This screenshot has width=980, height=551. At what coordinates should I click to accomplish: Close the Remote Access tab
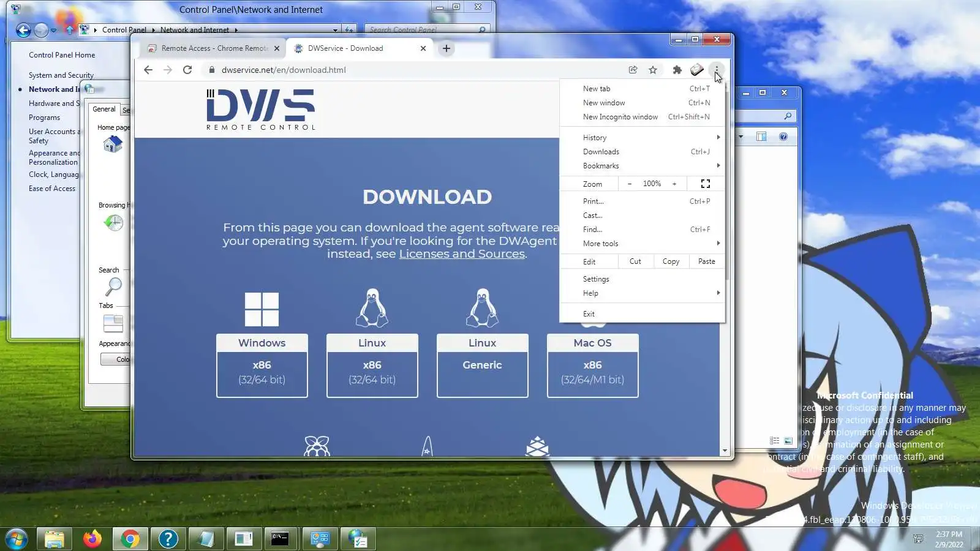pos(277,48)
